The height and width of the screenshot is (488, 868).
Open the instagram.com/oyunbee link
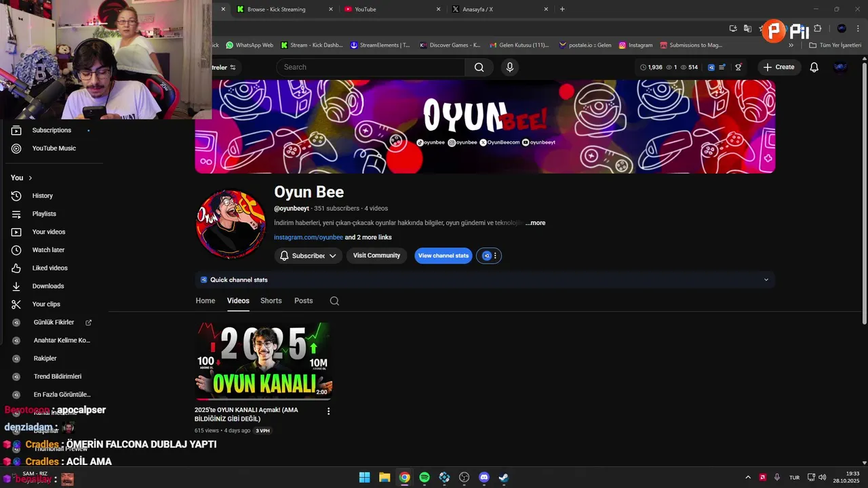tap(309, 237)
